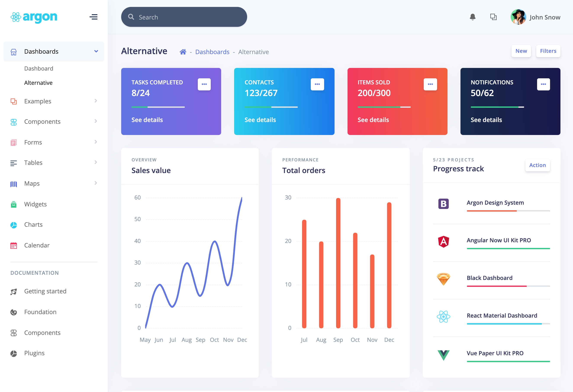573x392 pixels.
Task: Click the Argon Design System progress bar
Action: pyautogui.click(x=508, y=211)
